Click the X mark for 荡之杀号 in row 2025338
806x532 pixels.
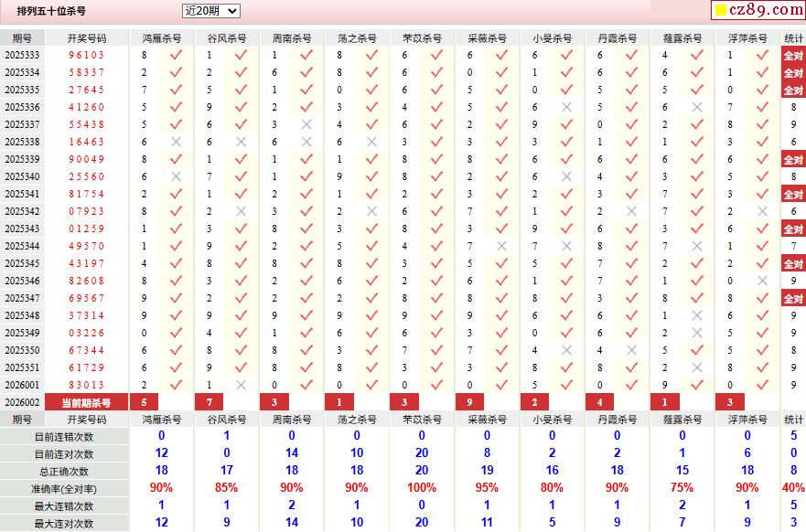(x=371, y=142)
